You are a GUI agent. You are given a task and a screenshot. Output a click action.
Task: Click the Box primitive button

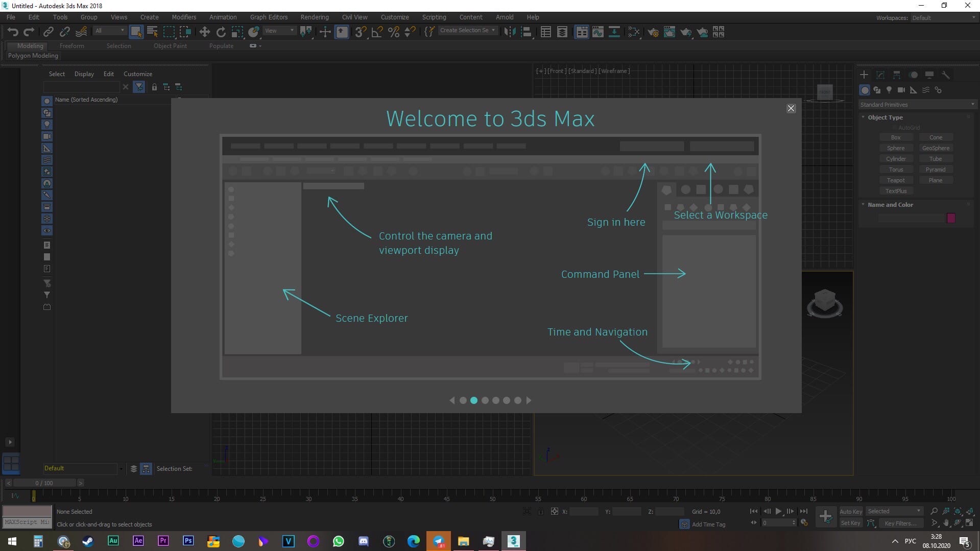(896, 137)
